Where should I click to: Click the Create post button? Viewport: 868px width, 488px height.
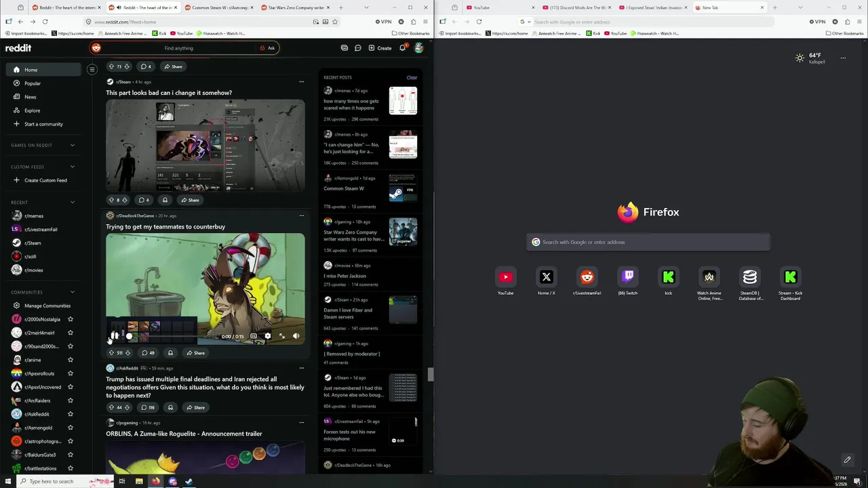tap(380, 48)
